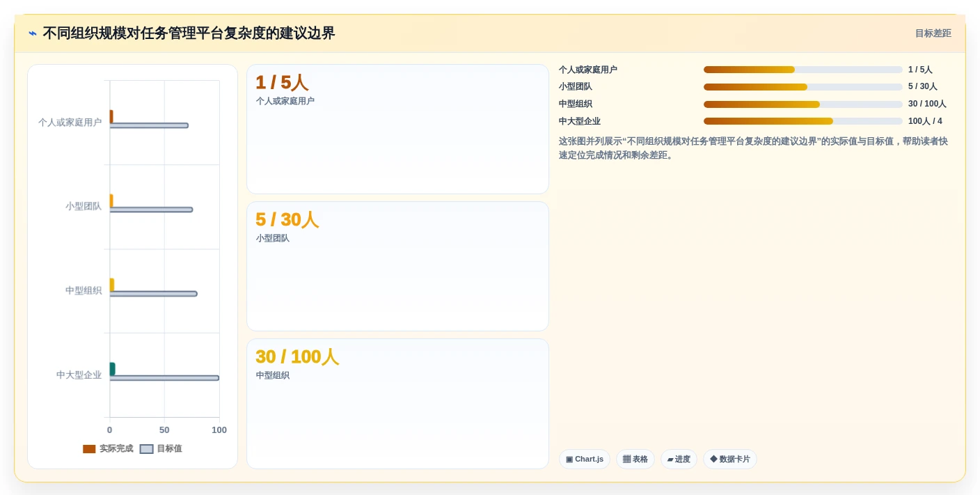The height and width of the screenshot is (495, 980).
Task: Click the 中型组织 chart axis label
Action: point(84,291)
